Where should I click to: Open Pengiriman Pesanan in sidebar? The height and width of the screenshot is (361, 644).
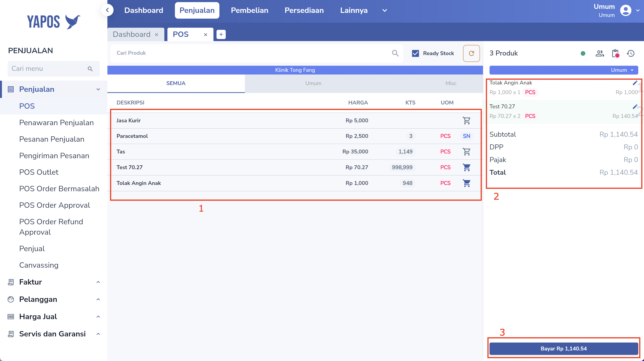[54, 156]
